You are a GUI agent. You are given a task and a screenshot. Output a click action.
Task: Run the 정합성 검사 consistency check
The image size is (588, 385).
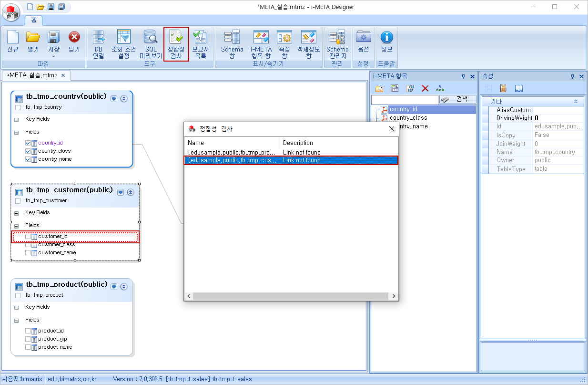176,44
